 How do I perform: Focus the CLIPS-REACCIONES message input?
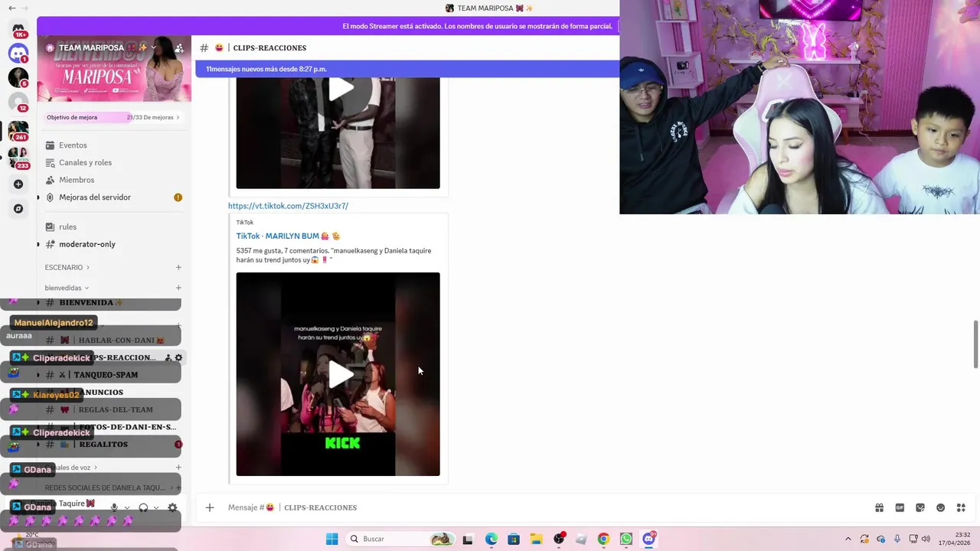[x=536, y=507]
